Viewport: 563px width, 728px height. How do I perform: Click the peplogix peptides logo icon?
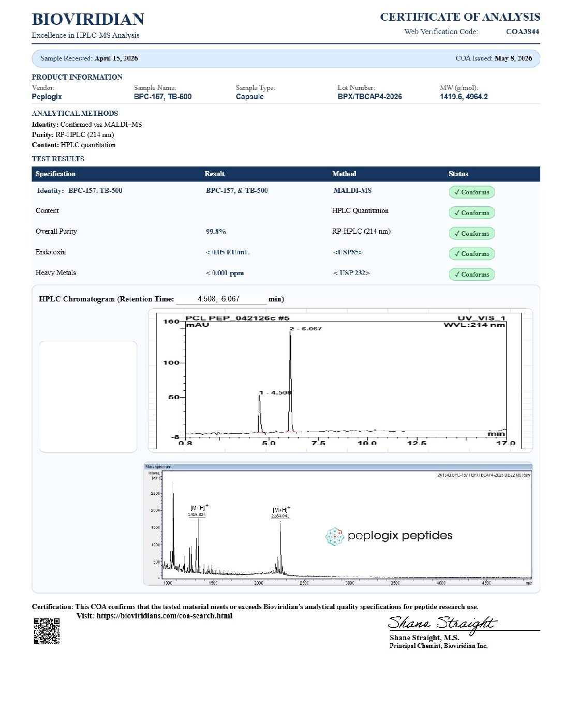point(335,536)
